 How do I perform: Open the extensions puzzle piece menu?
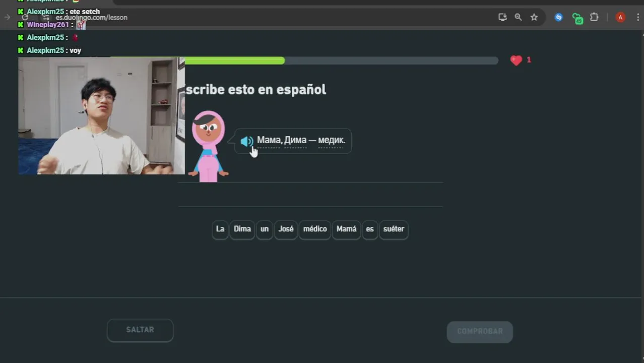pyautogui.click(x=594, y=17)
